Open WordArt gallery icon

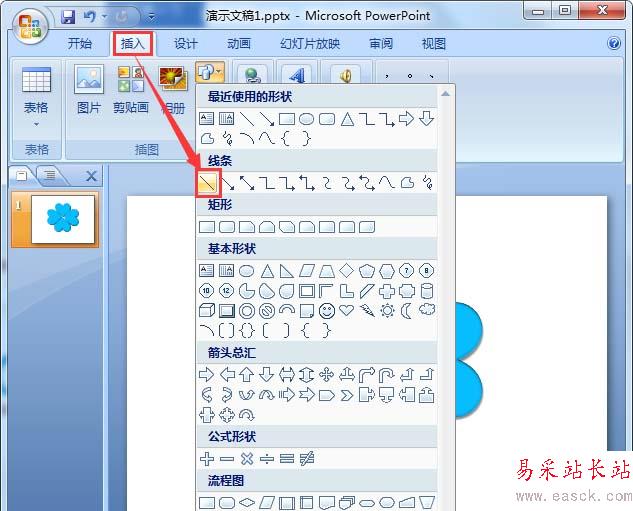click(x=297, y=74)
